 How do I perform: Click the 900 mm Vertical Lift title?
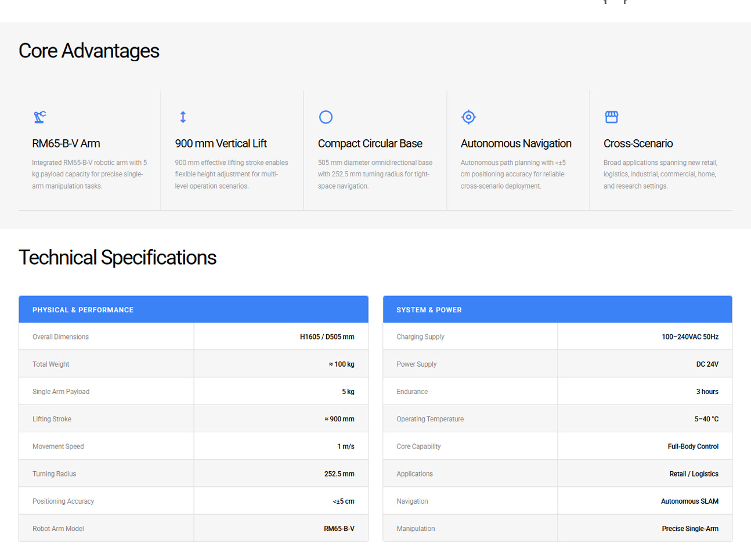coord(221,143)
